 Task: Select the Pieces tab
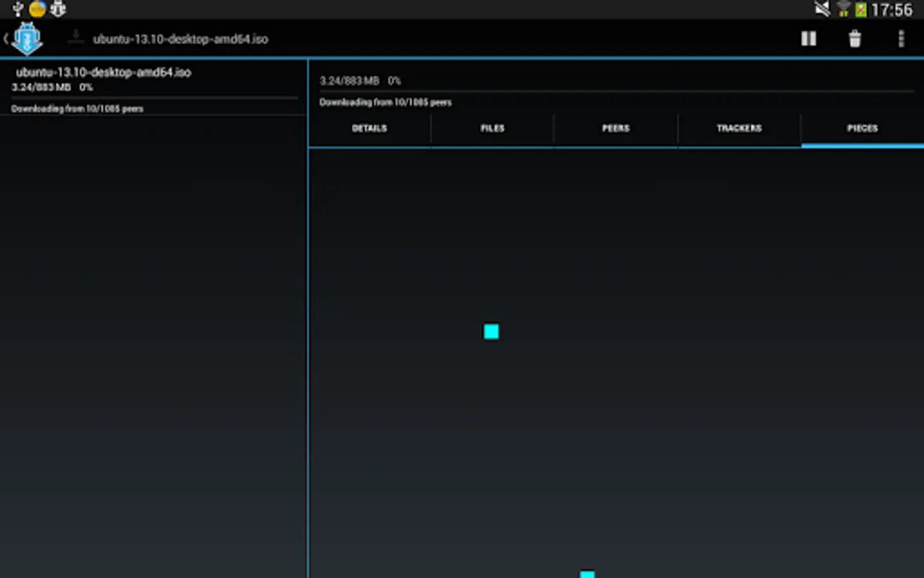coord(862,128)
